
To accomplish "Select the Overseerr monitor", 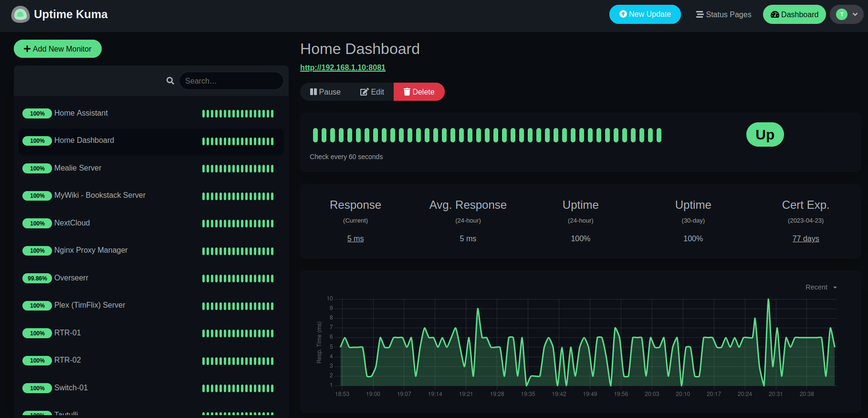I will [151, 278].
